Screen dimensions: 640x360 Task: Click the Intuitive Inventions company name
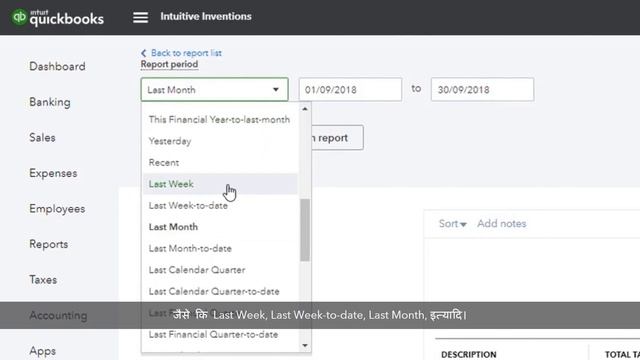click(x=206, y=17)
